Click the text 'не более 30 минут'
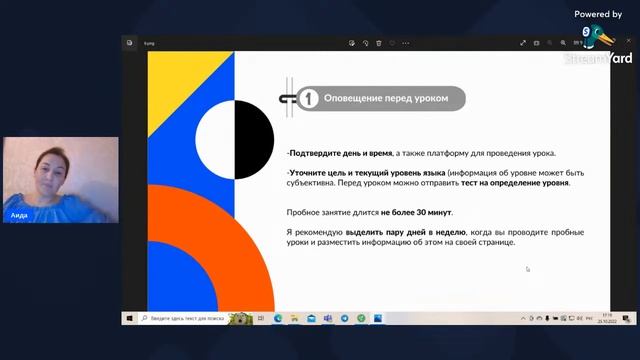The image size is (640, 360). [416, 213]
